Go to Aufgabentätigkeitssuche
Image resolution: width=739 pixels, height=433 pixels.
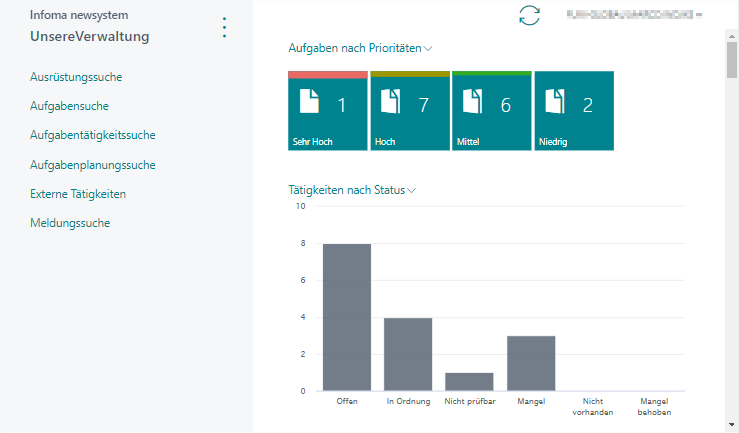point(92,135)
